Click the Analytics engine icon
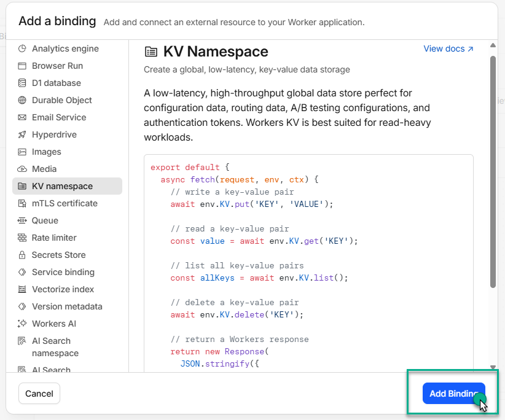Screen dimensions: 505x420 (x=22, y=49)
